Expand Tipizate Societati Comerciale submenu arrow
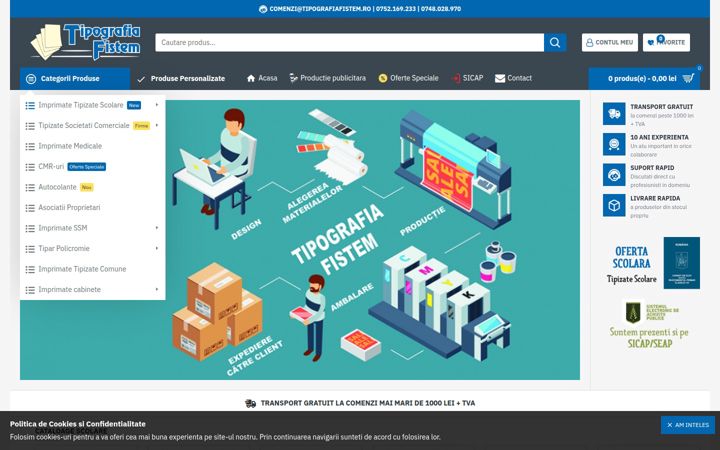Viewport: 720px width, 450px height. [157, 125]
